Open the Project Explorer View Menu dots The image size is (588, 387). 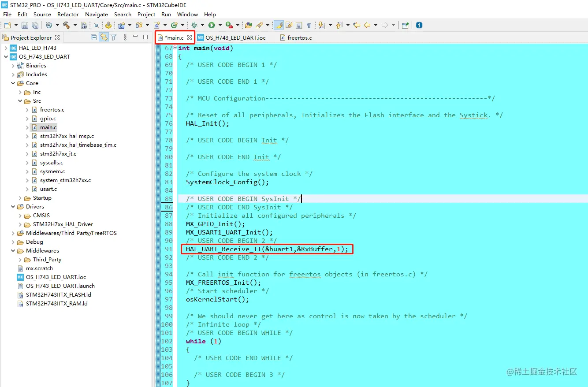[x=125, y=37]
